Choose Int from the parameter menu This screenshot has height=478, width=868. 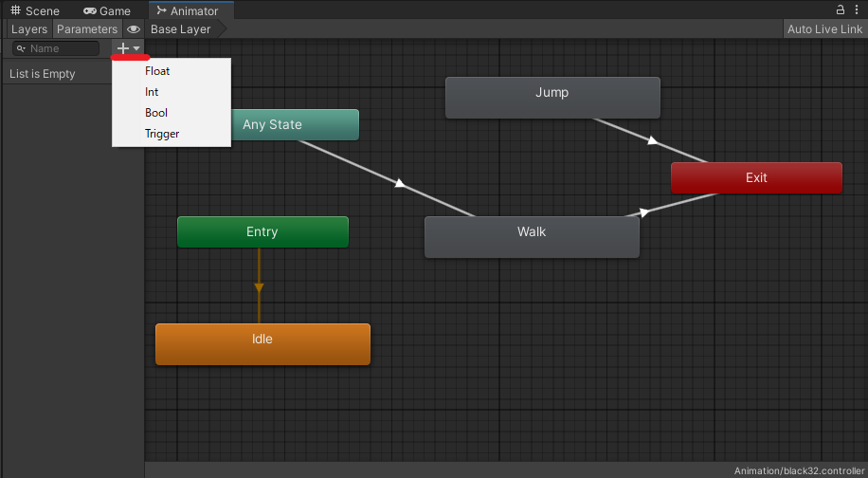point(172,92)
